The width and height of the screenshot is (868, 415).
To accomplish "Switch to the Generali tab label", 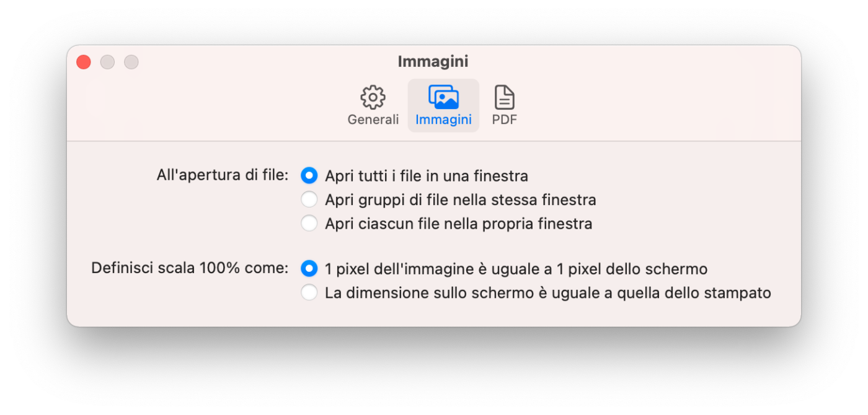I will click(x=373, y=120).
